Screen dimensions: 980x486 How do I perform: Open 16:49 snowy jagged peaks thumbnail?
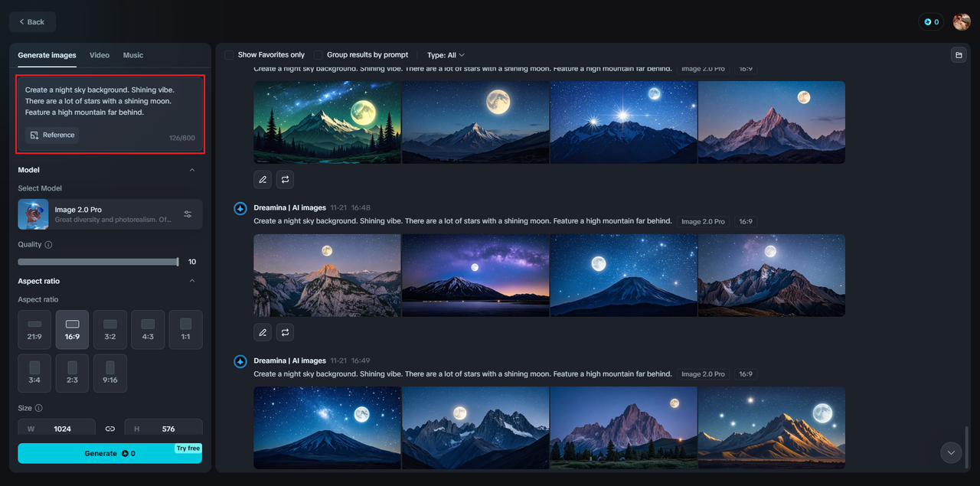click(475, 428)
